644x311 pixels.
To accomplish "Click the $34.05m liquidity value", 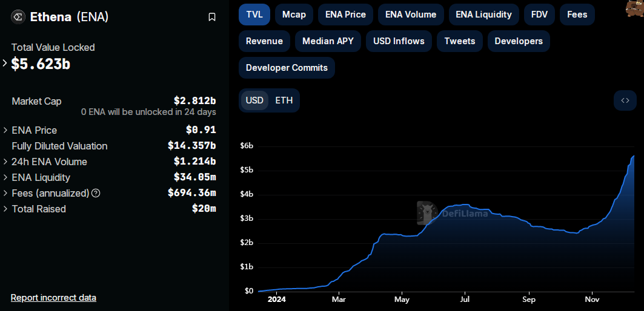I will pyautogui.click(x=194, y=177).
